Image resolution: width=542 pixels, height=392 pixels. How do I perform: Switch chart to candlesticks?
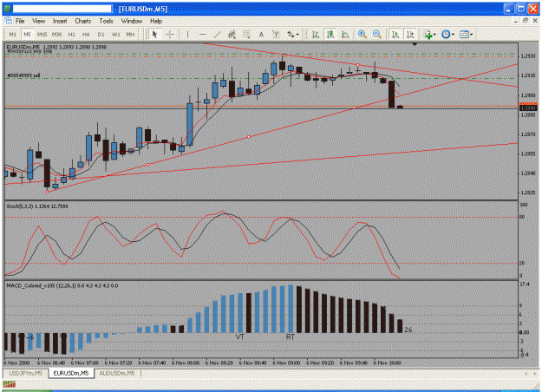[330, 34]
